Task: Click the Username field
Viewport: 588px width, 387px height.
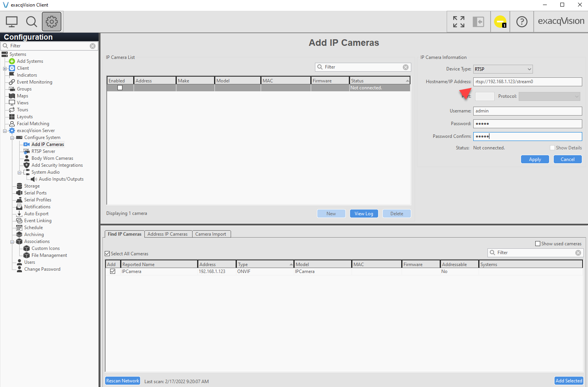Action: (528, 111)
